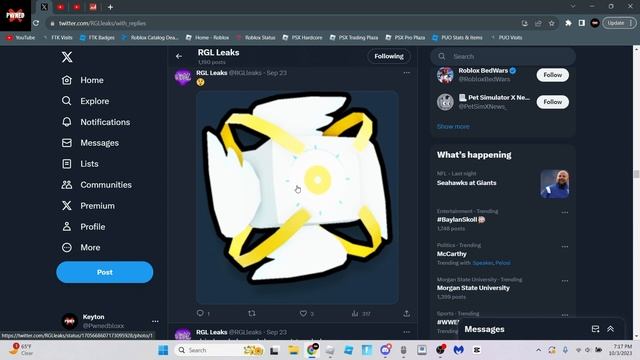
Task: Open more options for #BaylanSkoll trend
Action: tap(565, 212)
